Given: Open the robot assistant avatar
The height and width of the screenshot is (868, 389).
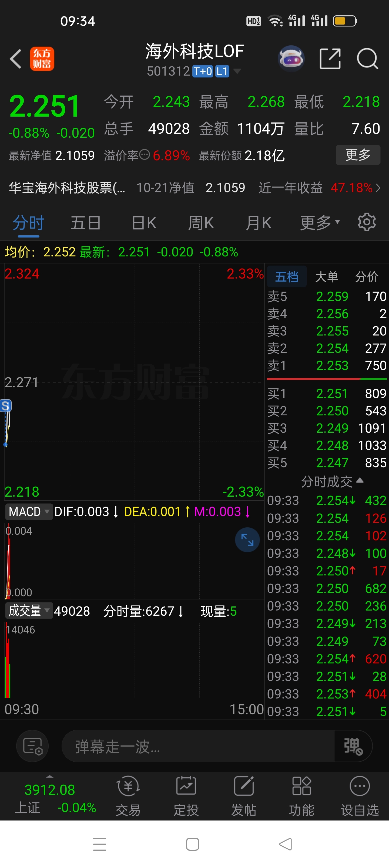Looking at the screenshot, I should tap(291, 59).
